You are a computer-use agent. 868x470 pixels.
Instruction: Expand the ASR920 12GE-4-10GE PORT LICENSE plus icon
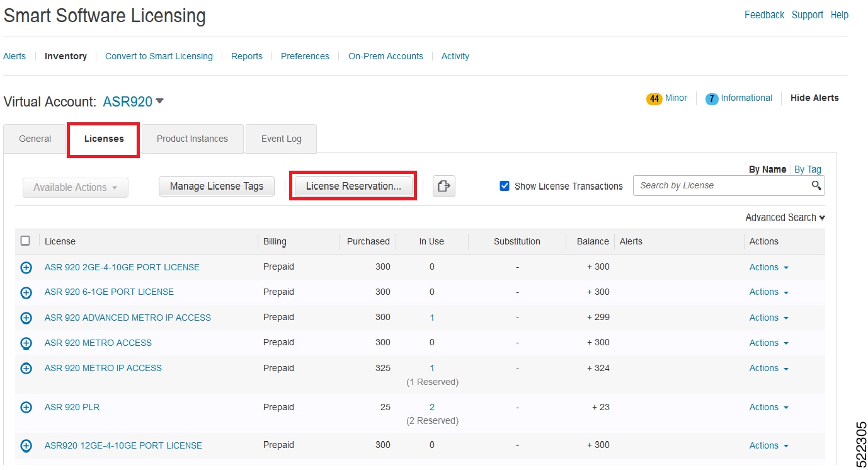[26, 446]
